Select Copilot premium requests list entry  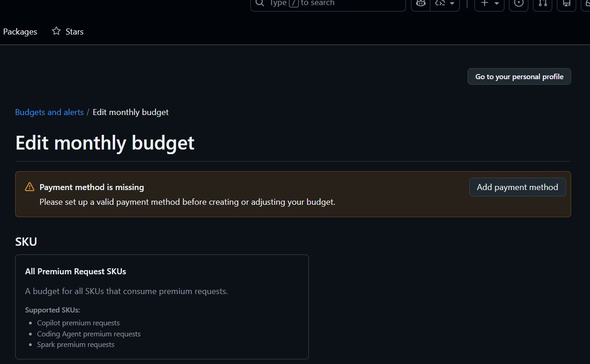pyautogui.click(x=78, y=323)
